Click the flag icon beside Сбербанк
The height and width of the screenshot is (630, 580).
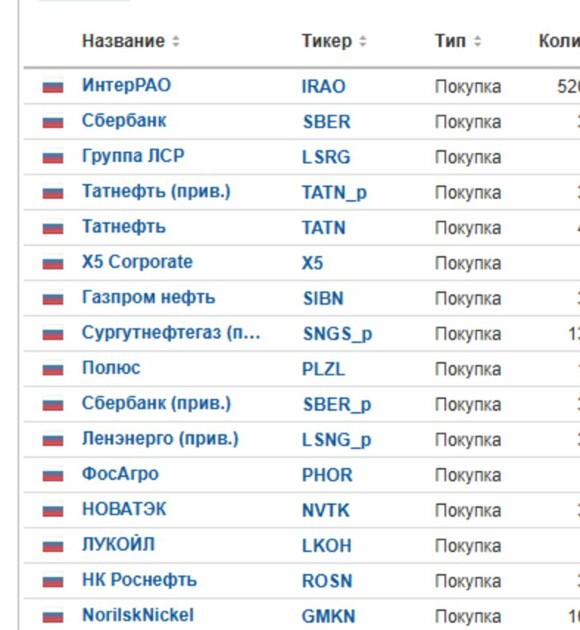click(53, 122)
